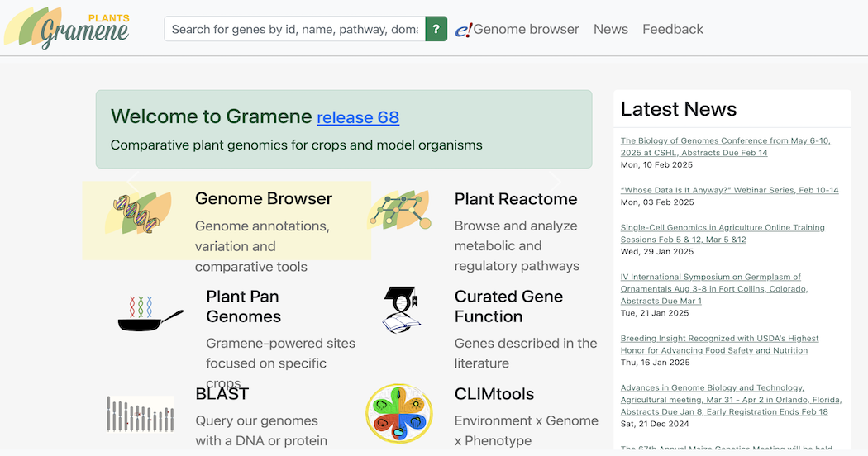Image resolution: width=868 pixels, height=456 pixels.
Task: Open the BLAST heading
Action: (222, 394)
